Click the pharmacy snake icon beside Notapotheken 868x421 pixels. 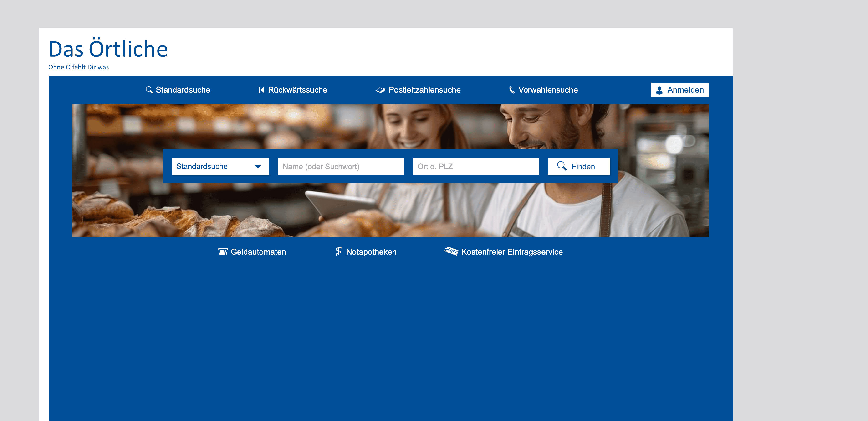pos(339,251)
